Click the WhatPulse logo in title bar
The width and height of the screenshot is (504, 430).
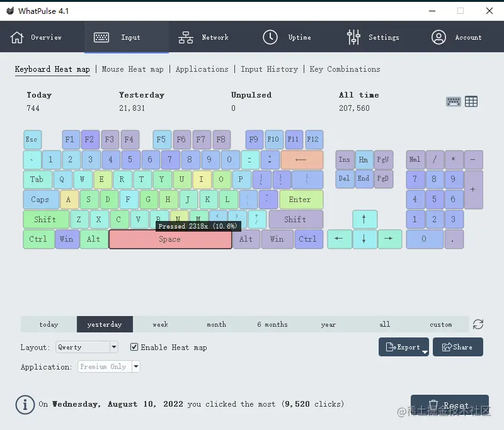[x=10, y=11]
